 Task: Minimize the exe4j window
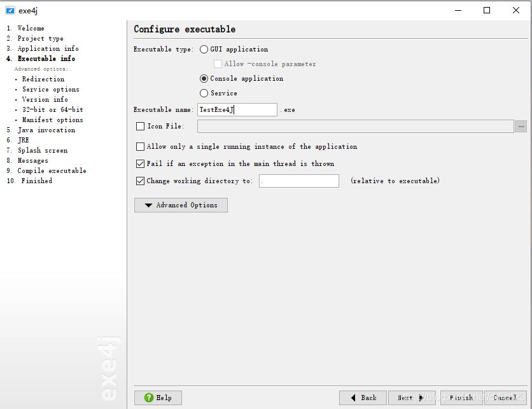[458, 11]
